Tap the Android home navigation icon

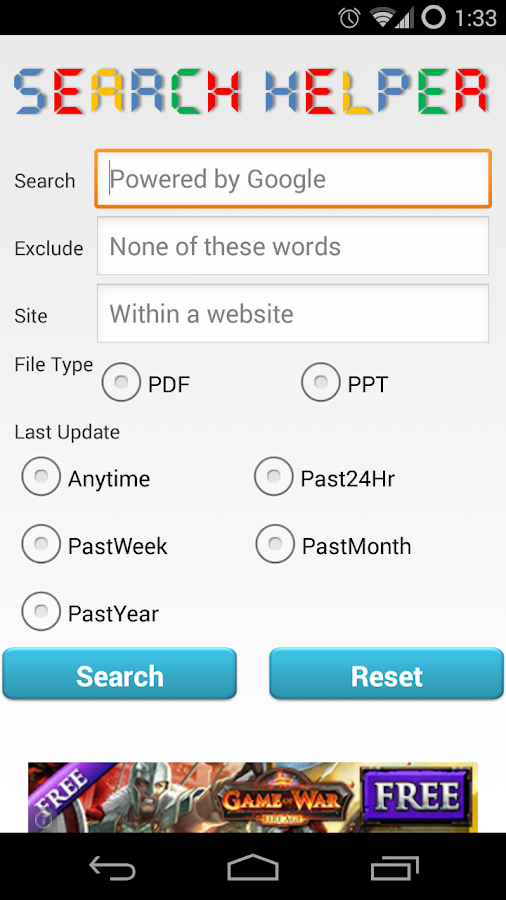click(253, 867)
